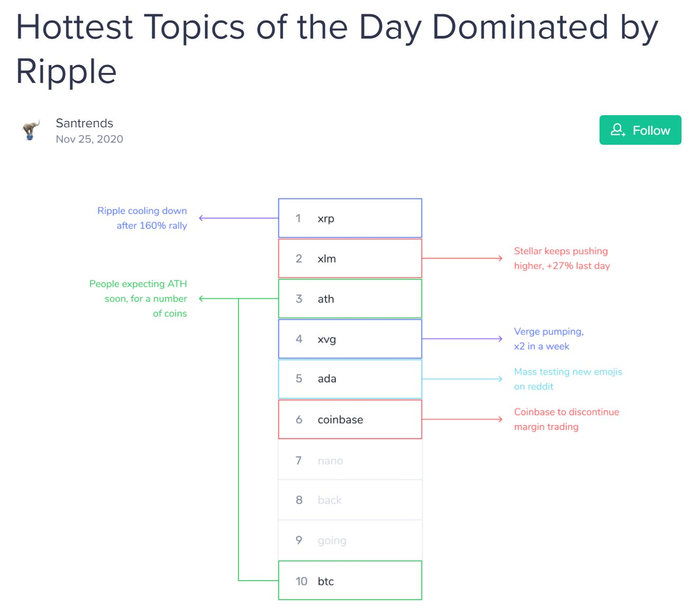This screenshot has width=700, height=615.
Task: Click the Santrends elephant avatar
Action: [31, 130]
